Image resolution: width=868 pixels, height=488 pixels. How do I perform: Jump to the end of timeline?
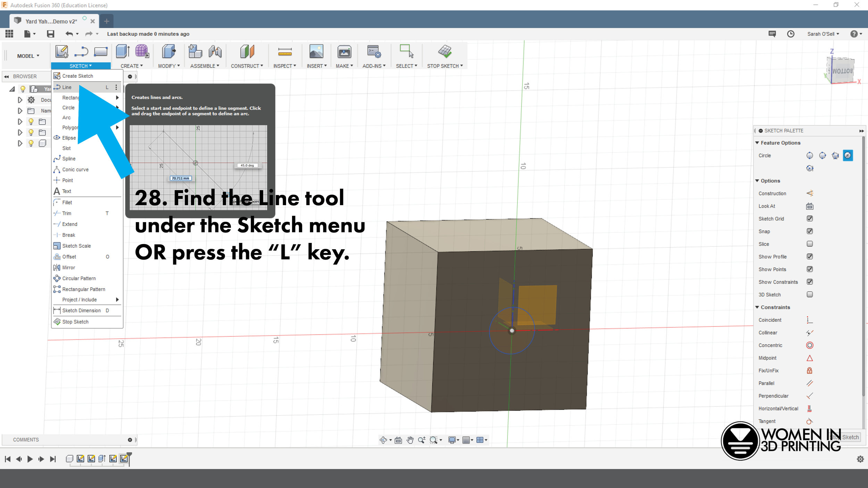point(53,459)
